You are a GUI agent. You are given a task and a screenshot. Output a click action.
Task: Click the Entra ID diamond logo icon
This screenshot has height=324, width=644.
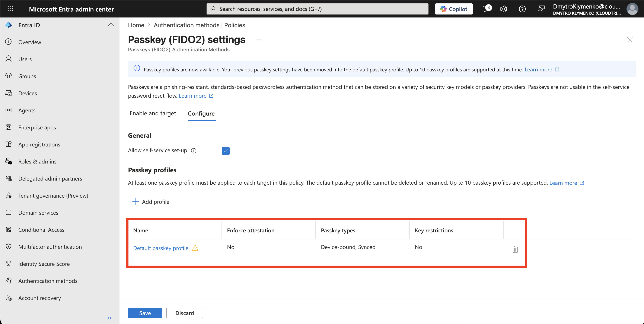[9, 25]
